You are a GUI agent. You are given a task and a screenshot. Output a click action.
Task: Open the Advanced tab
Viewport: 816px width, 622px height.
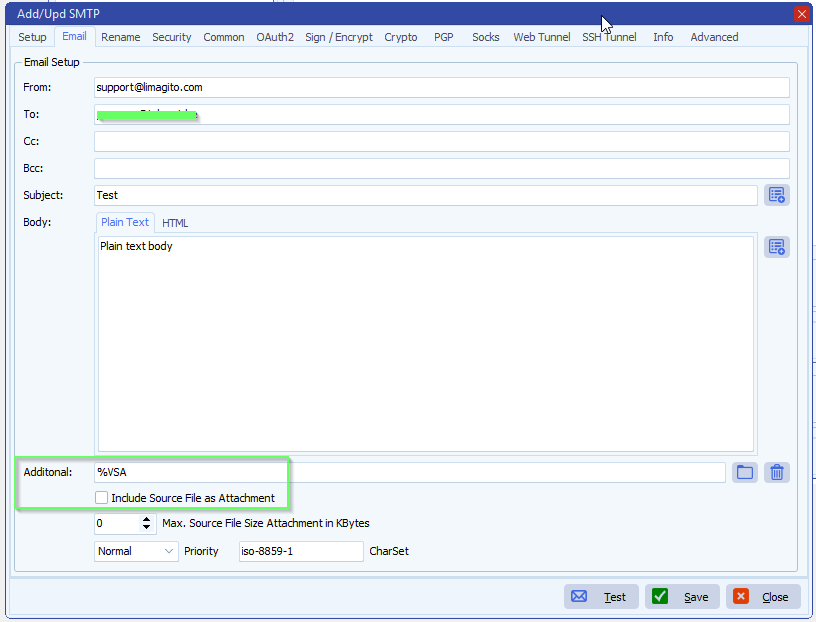pos(714,37)
